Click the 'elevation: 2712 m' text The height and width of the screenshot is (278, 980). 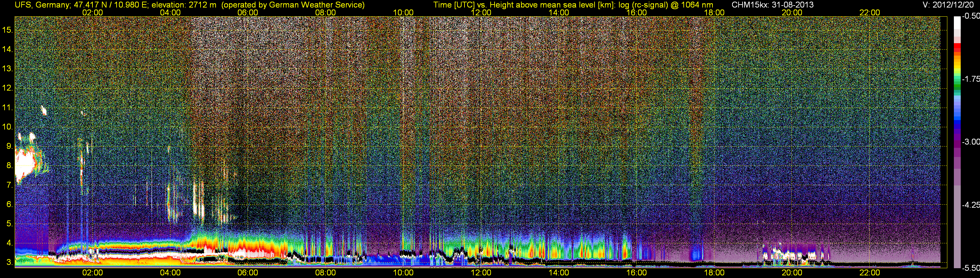coord(184,5)
